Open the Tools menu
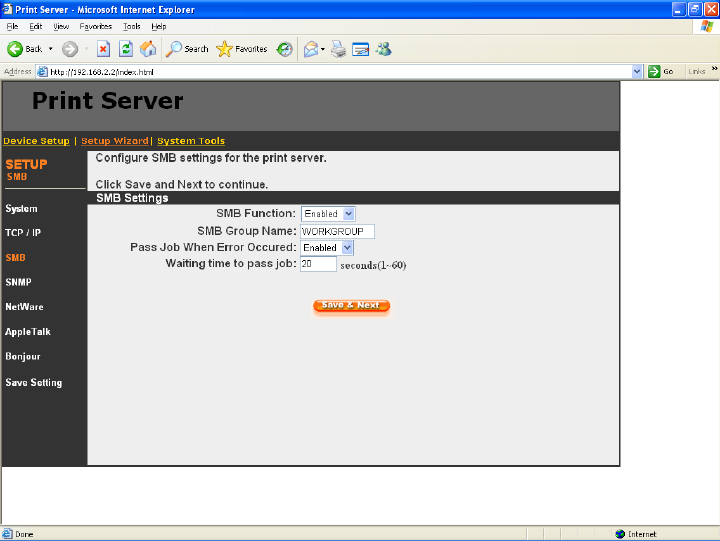 (x=131, y=26)
